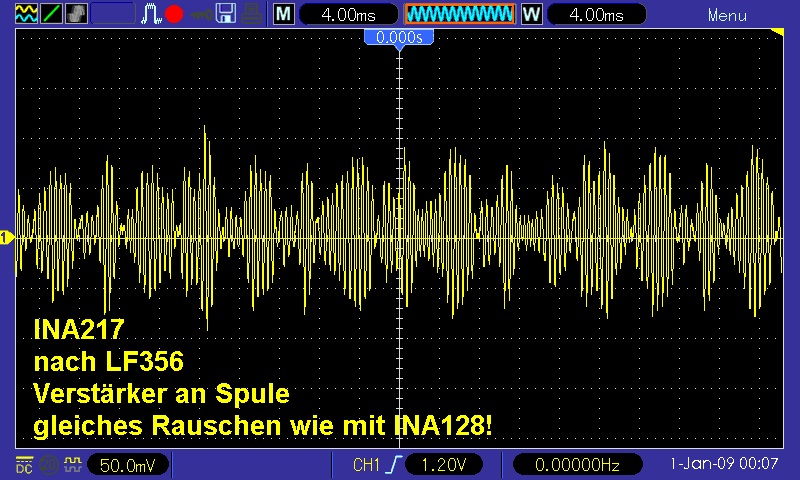Click the 'gleiches Rauschen wie mit INA128!' text

tap(263, 426)
